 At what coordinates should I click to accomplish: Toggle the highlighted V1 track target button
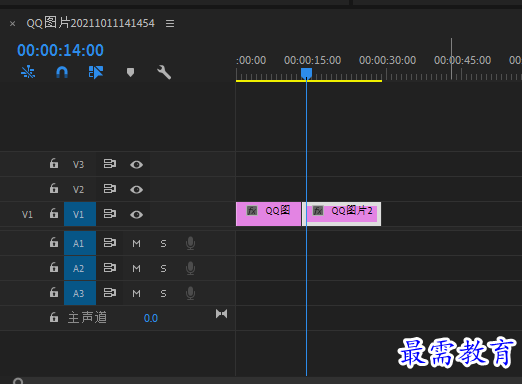tap(80, 214)
